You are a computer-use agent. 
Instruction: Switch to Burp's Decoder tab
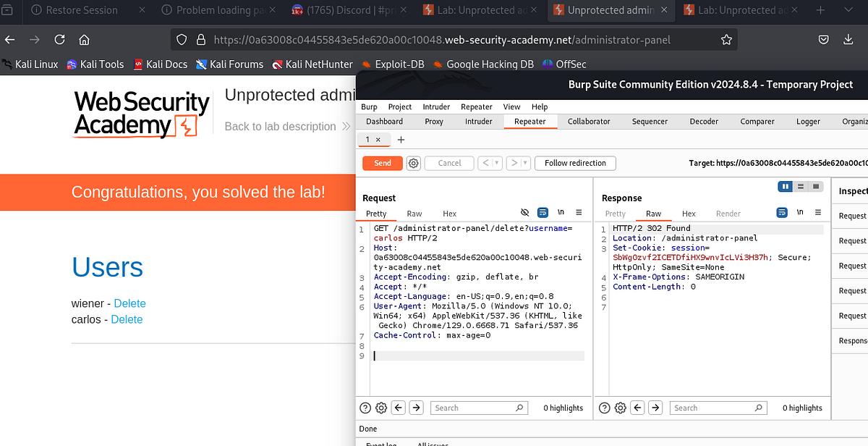pos(704,121)
